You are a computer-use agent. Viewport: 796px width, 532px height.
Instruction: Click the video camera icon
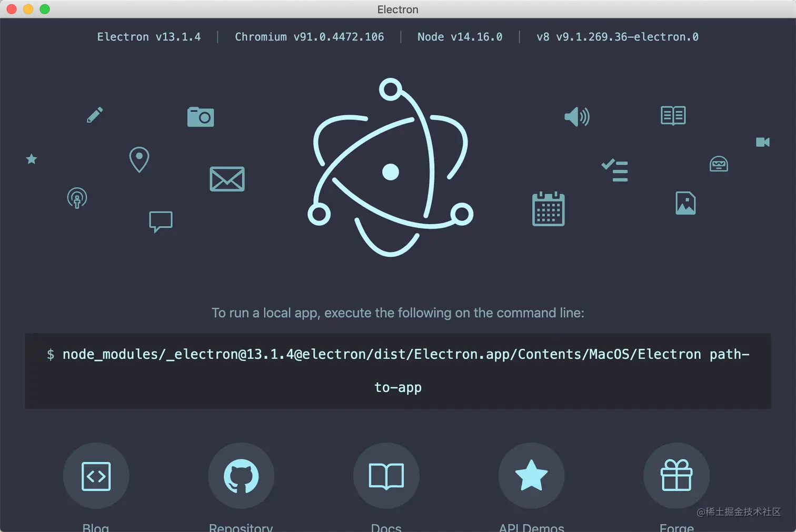(x=763, y=142)
